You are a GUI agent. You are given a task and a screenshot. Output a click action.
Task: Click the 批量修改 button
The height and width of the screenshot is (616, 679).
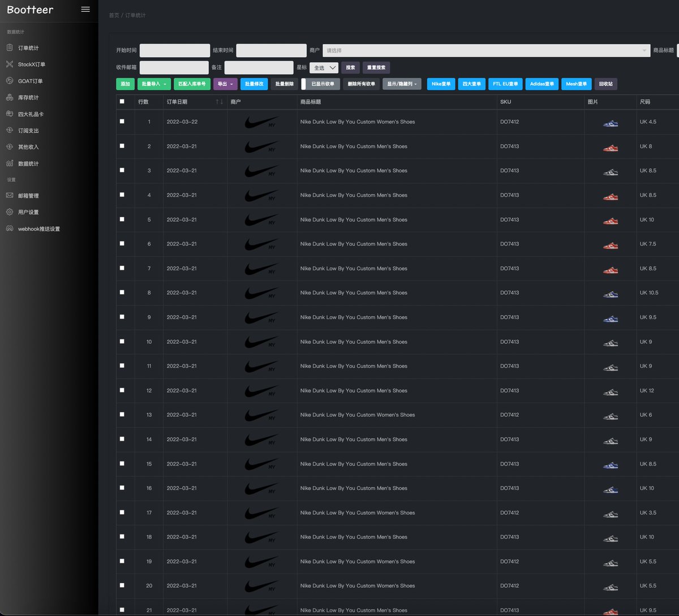(x=254, y=84)
